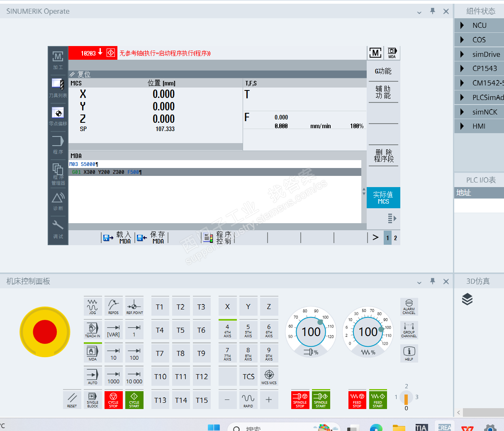Image resolution: width=504 pixels, height=431 pixels.
Task: Select 删除程序段 softkey
Action: 383,156
